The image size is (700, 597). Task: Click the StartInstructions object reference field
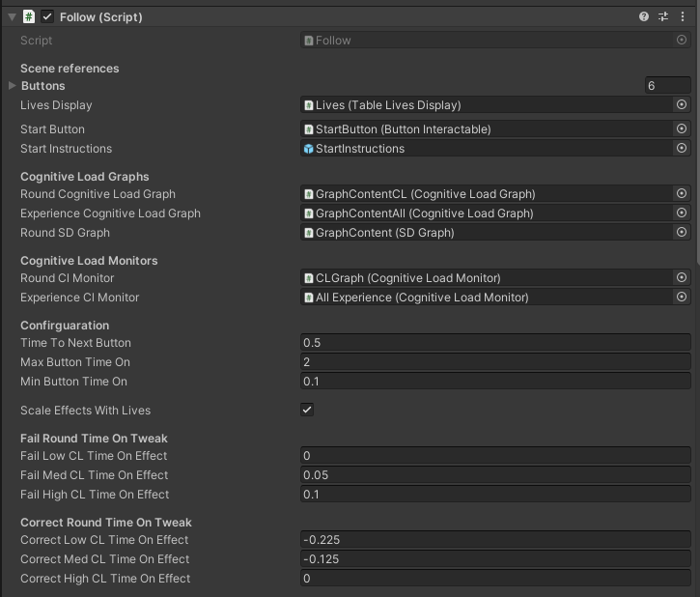(x=486, y=148)
